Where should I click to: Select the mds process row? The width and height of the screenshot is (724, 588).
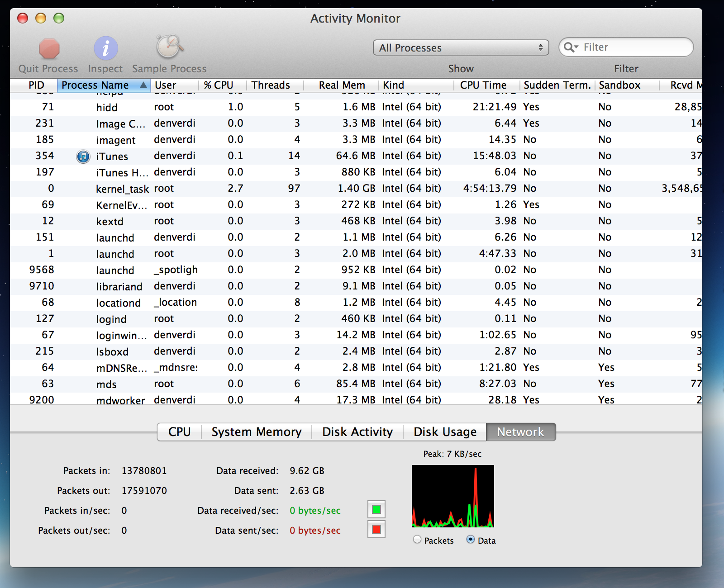tap(356, 384)
